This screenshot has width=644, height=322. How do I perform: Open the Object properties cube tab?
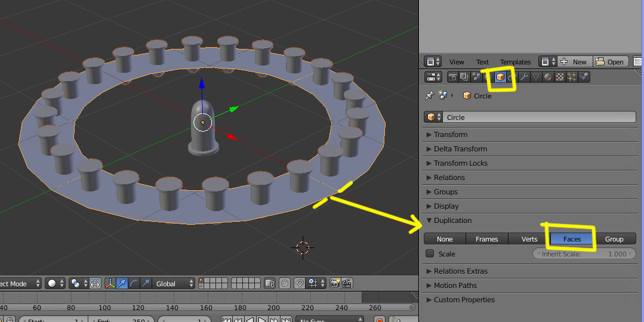(x=500, y=77)
